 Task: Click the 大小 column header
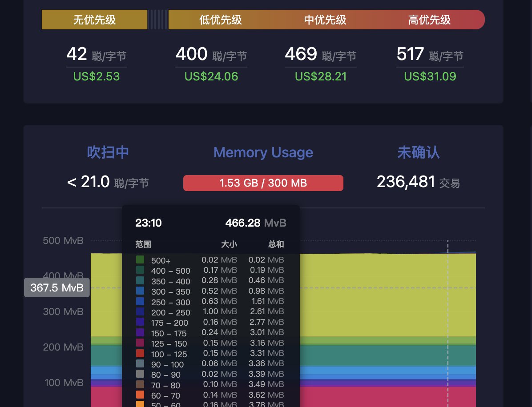coord(229,244)
